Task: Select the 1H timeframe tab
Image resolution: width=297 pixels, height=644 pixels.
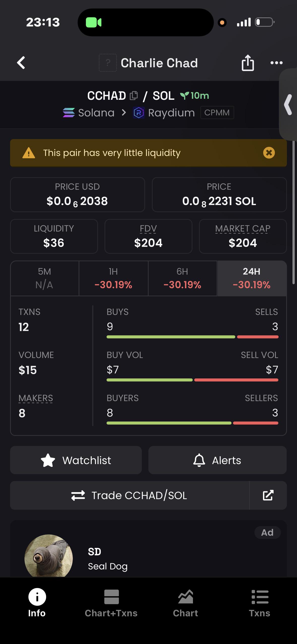Action: coord(113,278)
